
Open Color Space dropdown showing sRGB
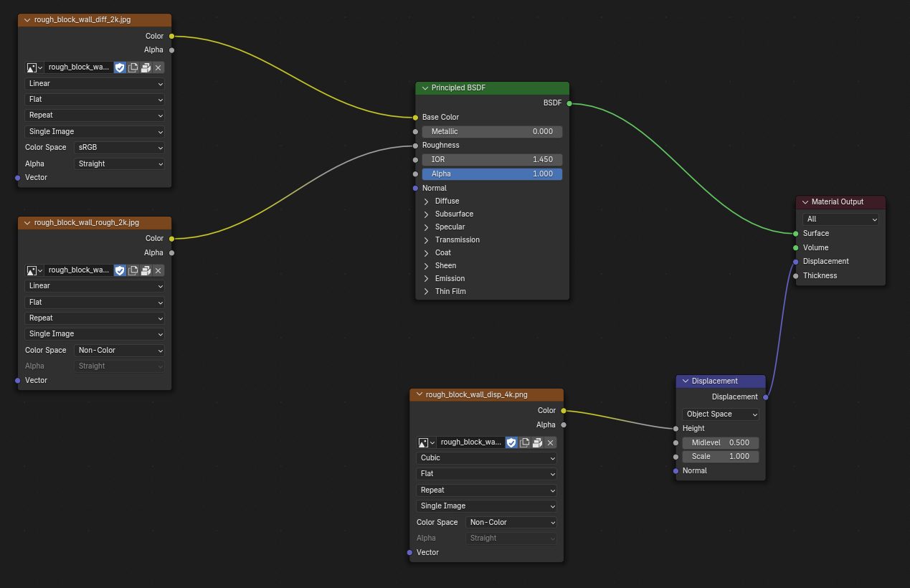click(119, 148)
